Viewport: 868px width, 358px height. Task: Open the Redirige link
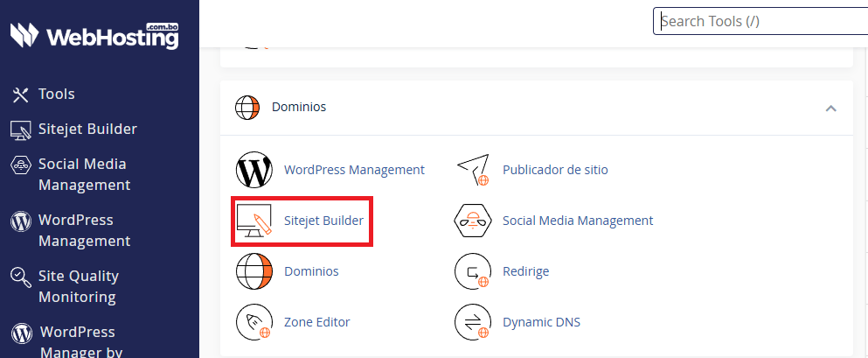[x=526, y=271]
